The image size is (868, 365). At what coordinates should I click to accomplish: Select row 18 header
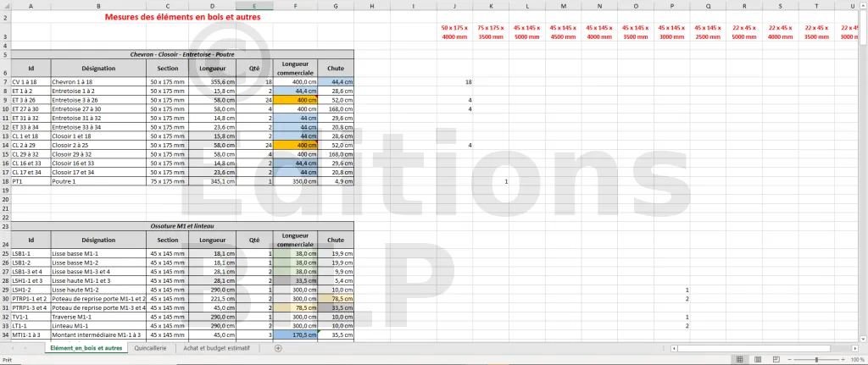pyautogui.click(x=5, y=181)
